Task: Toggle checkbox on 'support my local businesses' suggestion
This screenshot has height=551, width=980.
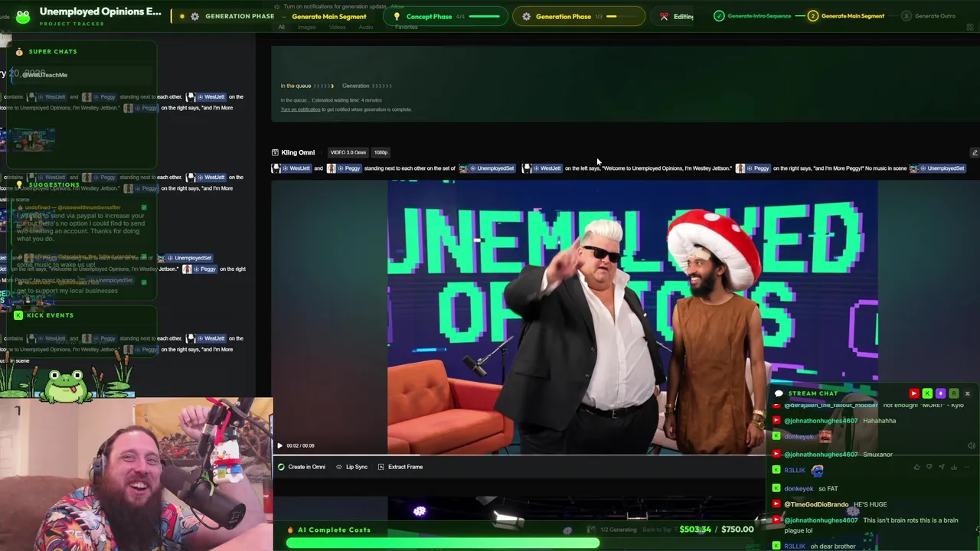Action: pos(144,282)
